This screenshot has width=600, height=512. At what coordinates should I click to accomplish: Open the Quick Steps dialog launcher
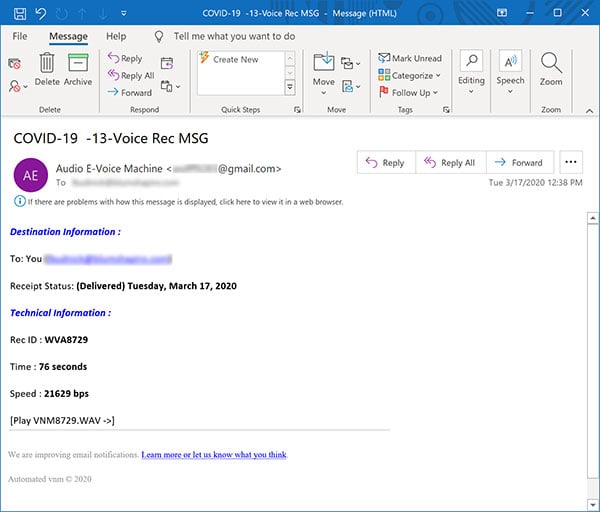tap(297, 110)
